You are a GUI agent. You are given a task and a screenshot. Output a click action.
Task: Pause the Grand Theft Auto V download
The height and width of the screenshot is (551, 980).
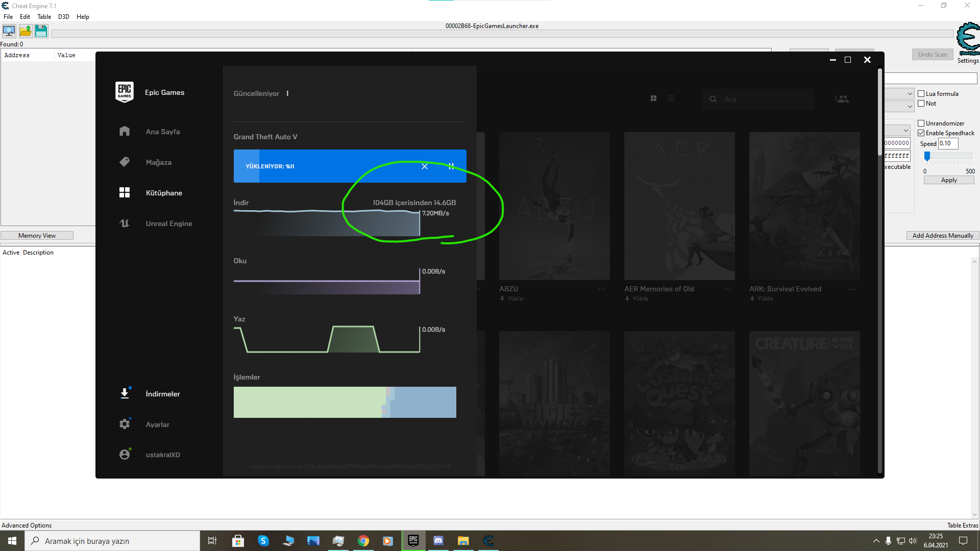(451, 166)
